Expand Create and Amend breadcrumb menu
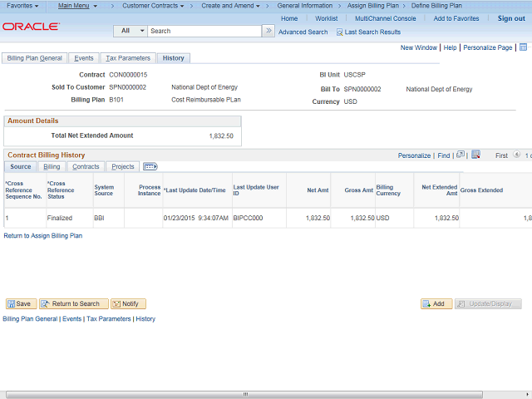Screen dimensions: 532x399 click(231, 6)
